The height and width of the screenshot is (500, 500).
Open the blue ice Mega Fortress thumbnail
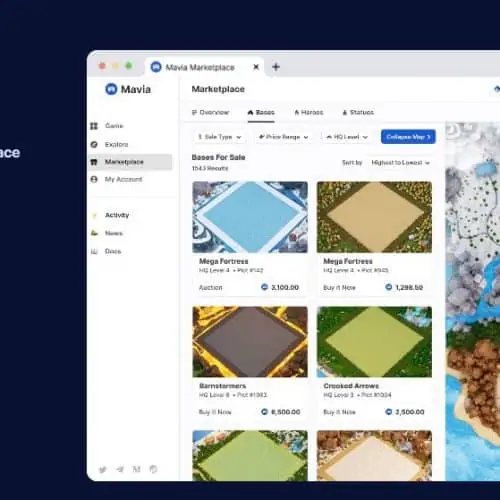[250, 217]
